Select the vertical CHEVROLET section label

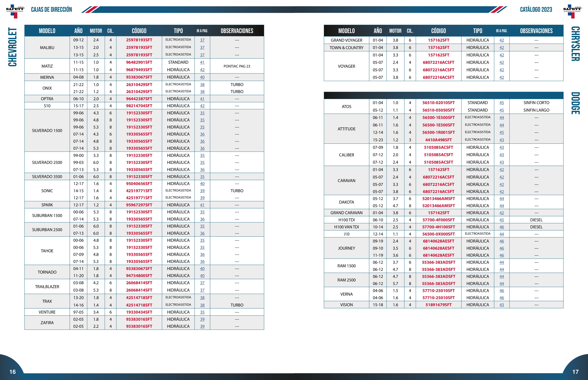[x=12, y=47]
